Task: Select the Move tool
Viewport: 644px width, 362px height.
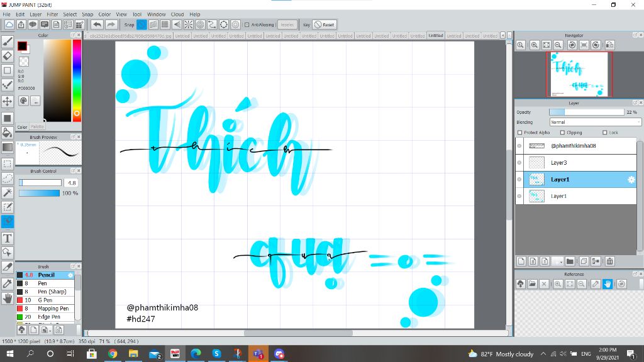Action: [x=8, y=101]
